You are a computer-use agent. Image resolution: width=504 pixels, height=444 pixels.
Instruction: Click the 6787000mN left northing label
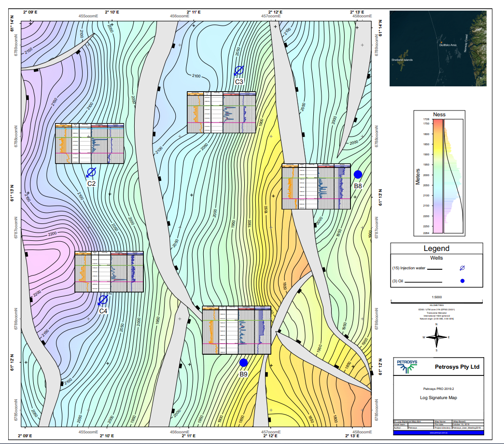tap(16, 227)
